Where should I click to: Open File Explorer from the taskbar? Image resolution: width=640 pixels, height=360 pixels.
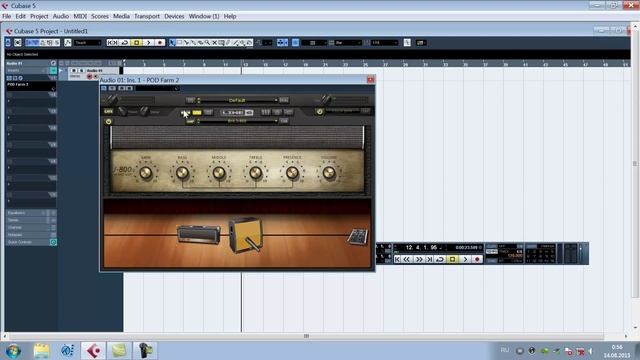(x=41, y=351)
